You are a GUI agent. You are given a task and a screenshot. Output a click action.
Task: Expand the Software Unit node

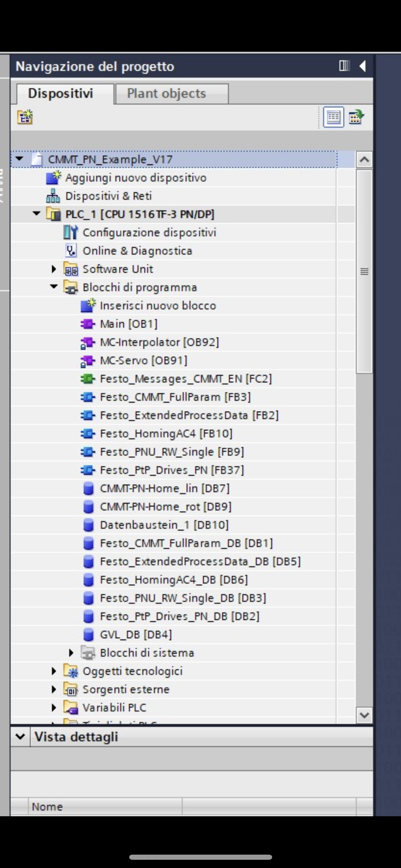click(53, 269)
